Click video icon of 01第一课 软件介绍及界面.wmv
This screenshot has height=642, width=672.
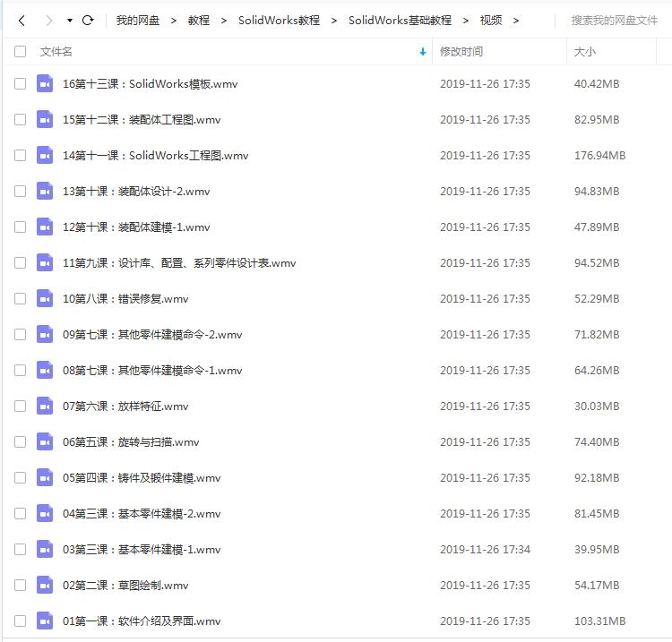[45, 621]
